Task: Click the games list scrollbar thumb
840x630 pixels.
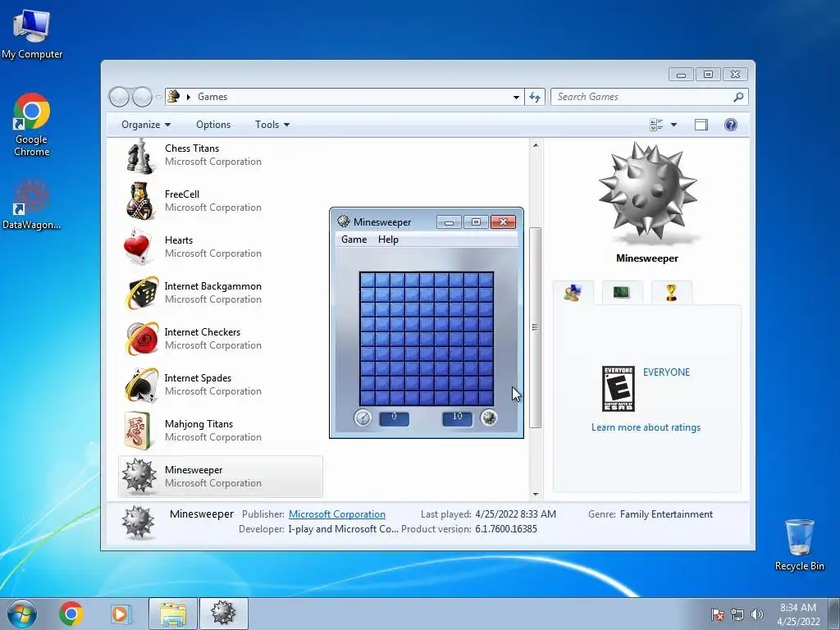Action: pyautogui.click(x=535, y=327)
